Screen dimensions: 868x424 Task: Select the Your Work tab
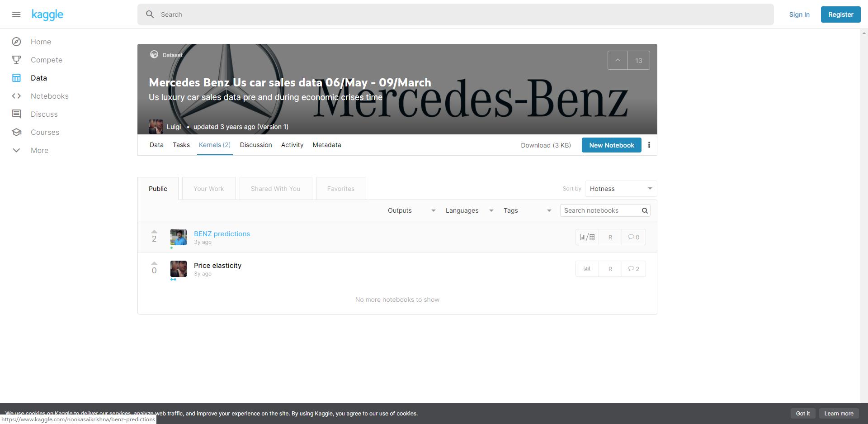209,189
